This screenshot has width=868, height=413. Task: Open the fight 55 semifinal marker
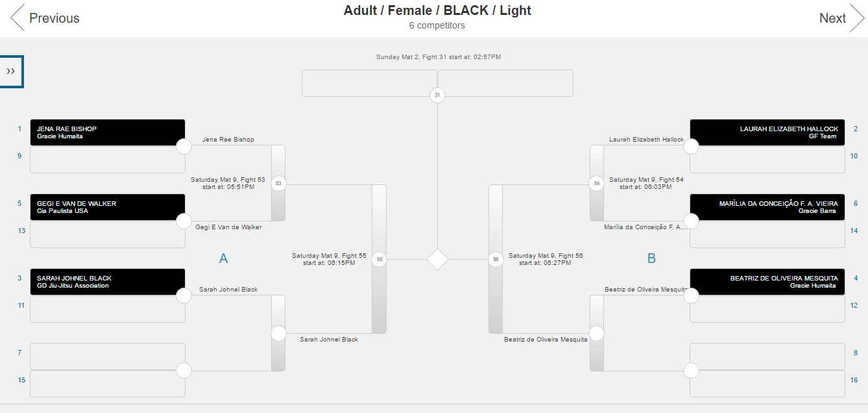tap(380, 259)
